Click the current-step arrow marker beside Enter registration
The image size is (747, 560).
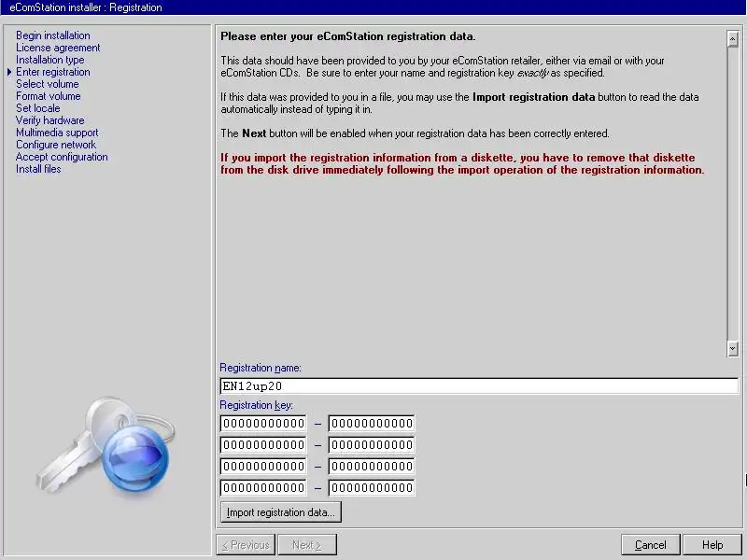(9, 72)
